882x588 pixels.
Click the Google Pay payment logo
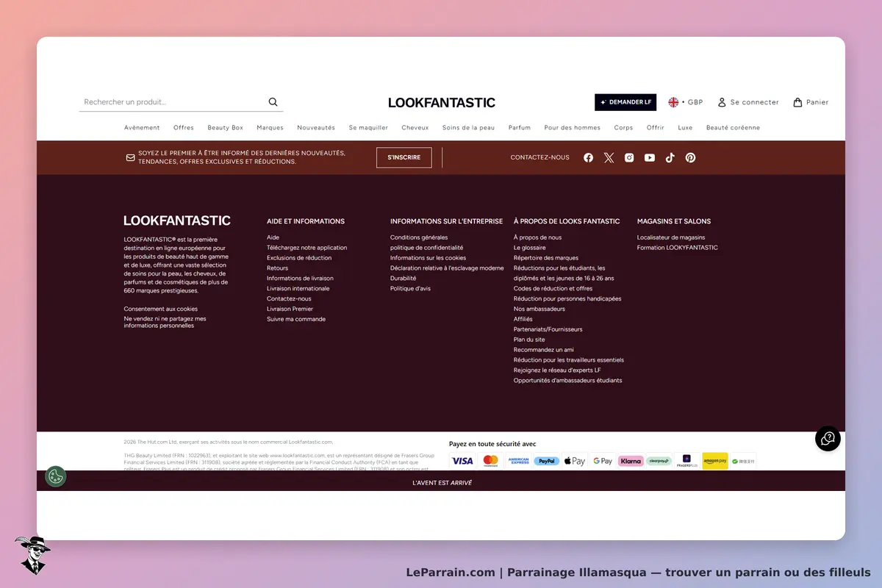click(x=603, y=461)
